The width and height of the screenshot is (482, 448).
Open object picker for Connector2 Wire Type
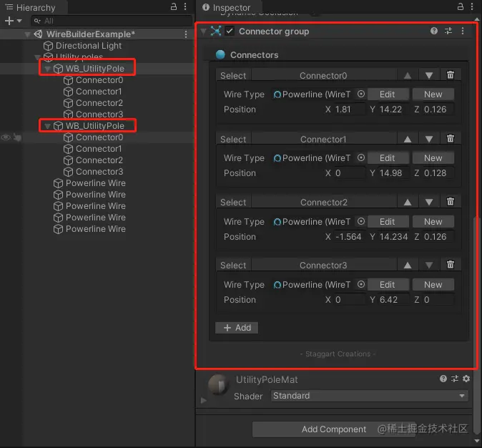[x=361, y=221]
